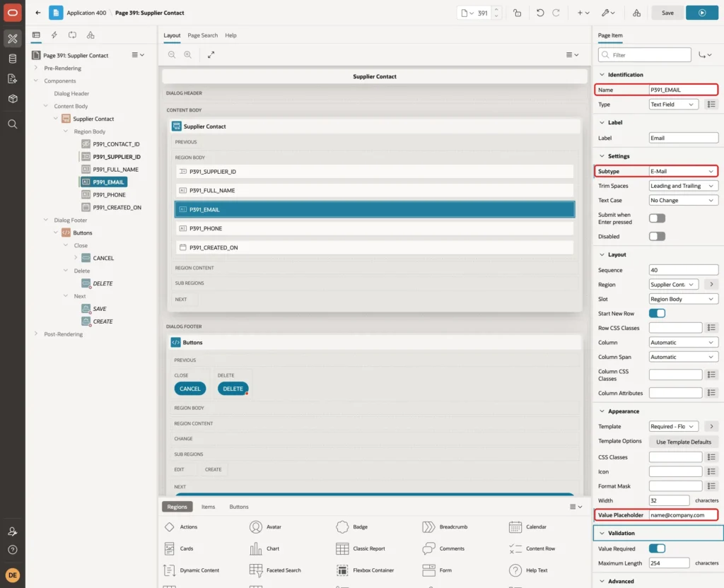Open Row CSS Classes list picker
Image resolution: width=724 pixels, height=588 pixels.
point(711,328)
